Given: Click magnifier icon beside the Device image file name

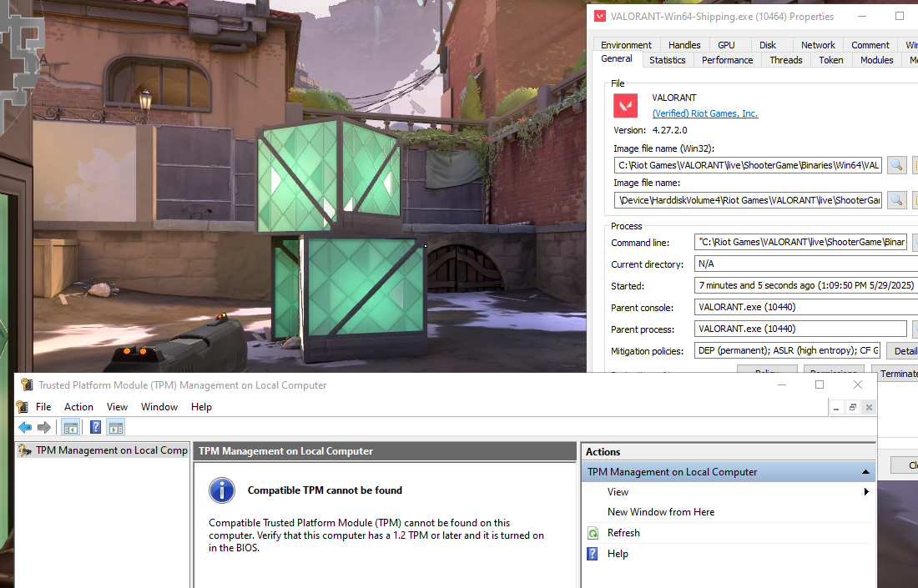Looking at the screenshot, I should (x=896, y=200).
